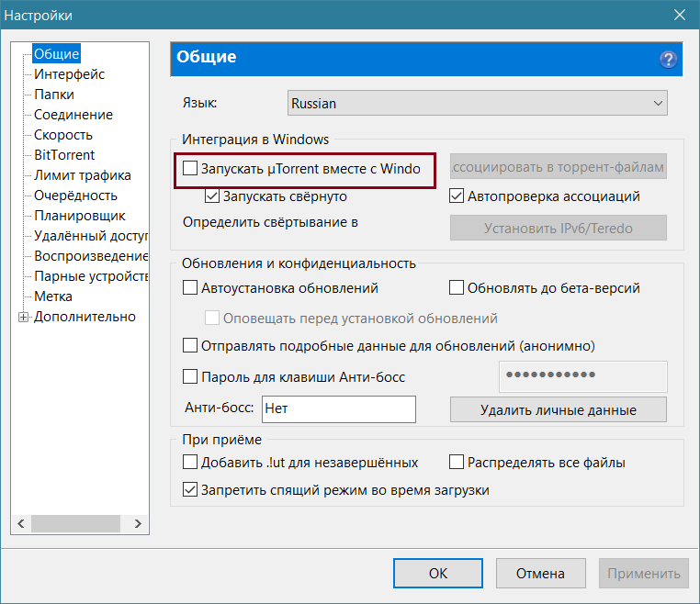Click the Применить button
This screenshot has width=700, height=604.
pos(644,573)
